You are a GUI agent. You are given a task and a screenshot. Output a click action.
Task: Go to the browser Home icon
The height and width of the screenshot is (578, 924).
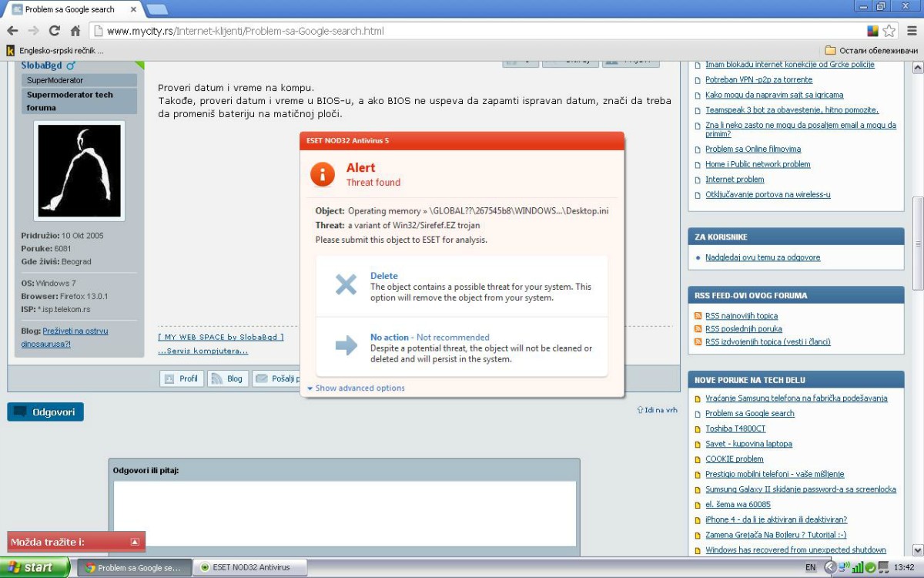click(x=75, y=31)
